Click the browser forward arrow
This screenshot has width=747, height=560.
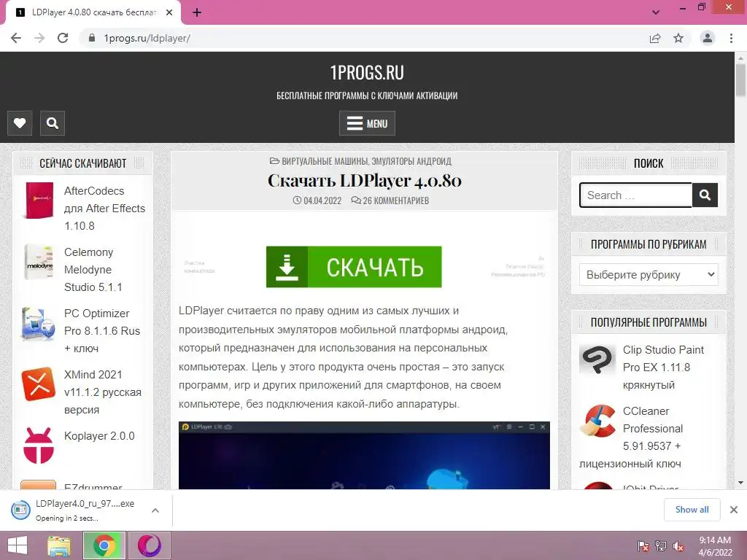point(39,38)
